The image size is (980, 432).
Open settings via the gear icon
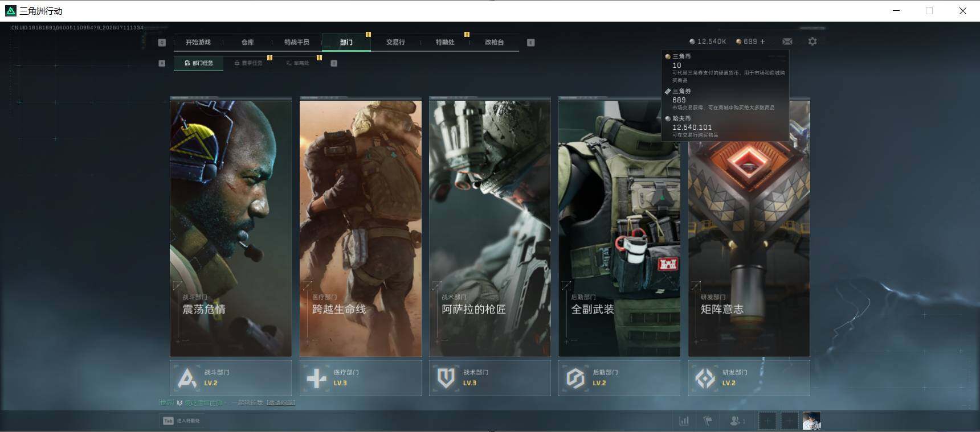pos(812,42)
